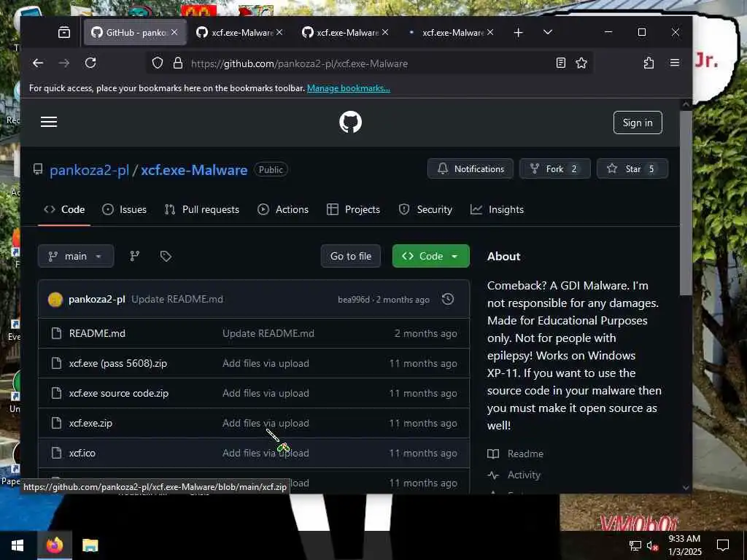Open the Manage bookmarks link

pos(349,88)
